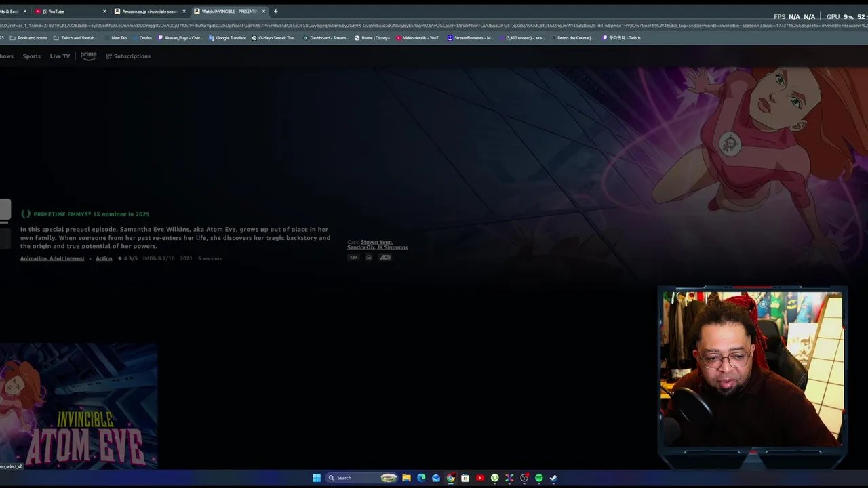Open cast member Sandra Oh's page
The width and height of the screenshot is (868, 488).
pyautogui.click(x=361, y=247)
